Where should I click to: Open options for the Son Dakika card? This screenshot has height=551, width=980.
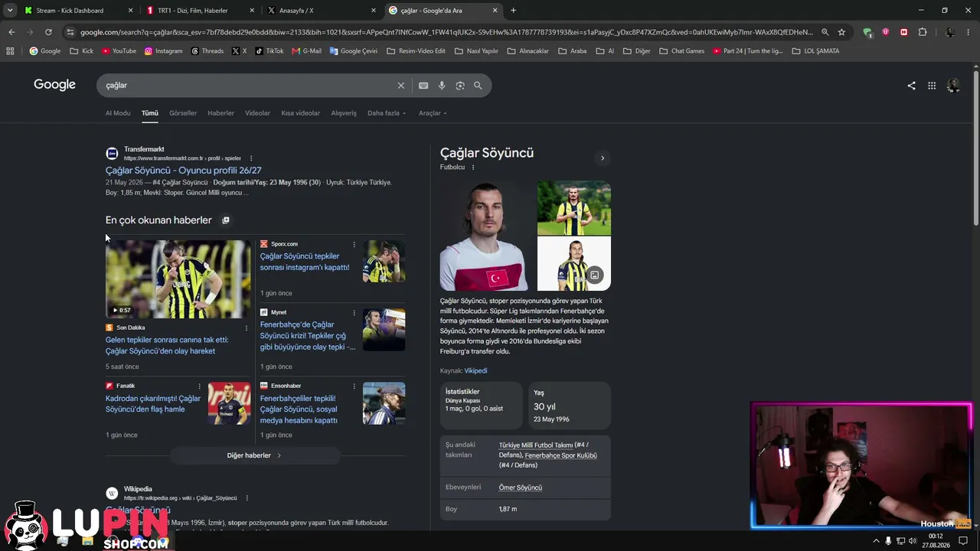pyautogui.click(x=247, y=328)
